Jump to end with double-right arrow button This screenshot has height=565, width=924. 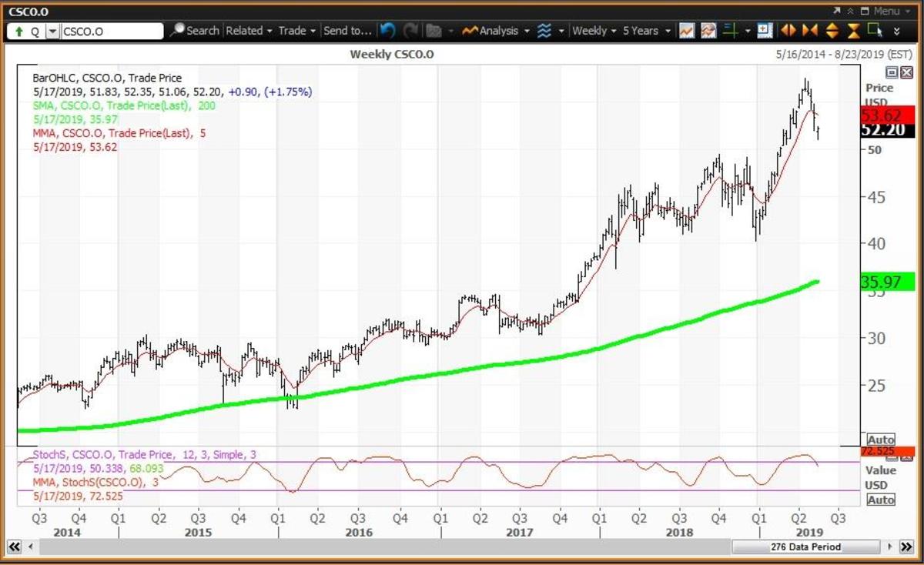click(907, 547)
